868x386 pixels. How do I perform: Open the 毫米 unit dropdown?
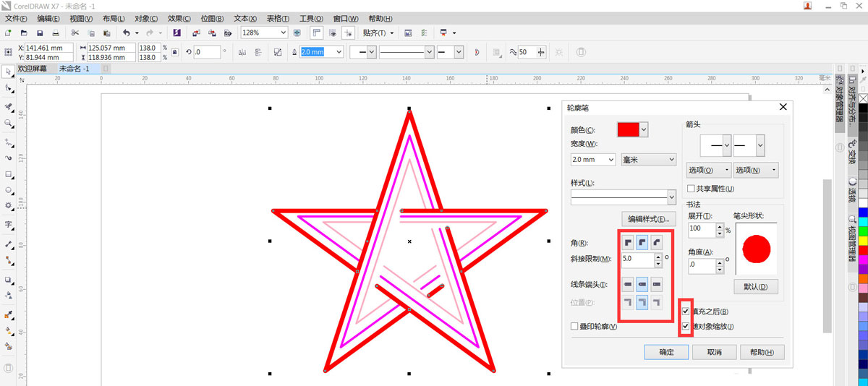click(x=648, y=159)
